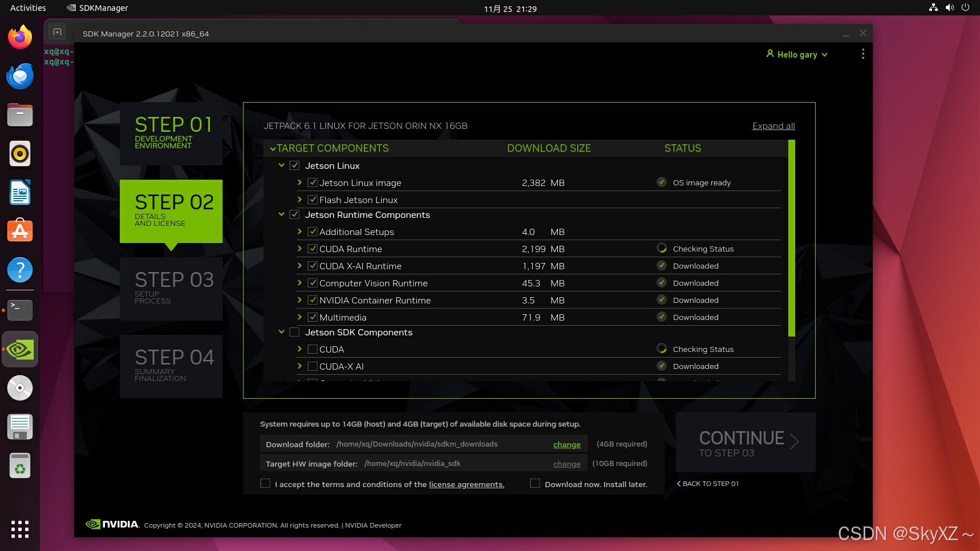Open the Trash from dock
The height and width of the screenshot is (551, 980).
[x=20, y=465]
